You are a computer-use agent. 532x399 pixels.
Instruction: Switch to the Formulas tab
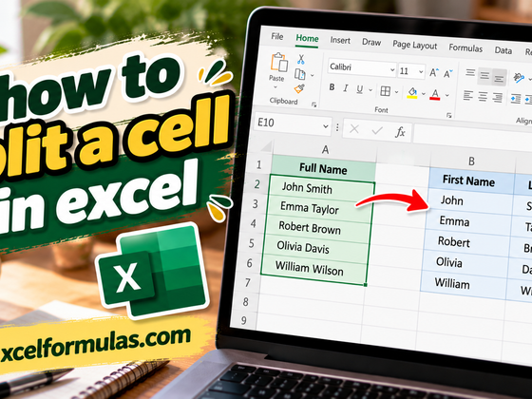(x=465, y=47)
